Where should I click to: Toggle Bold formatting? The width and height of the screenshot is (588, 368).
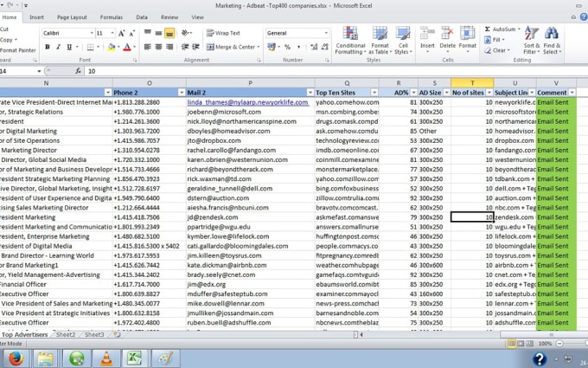(x=48, y=47)
